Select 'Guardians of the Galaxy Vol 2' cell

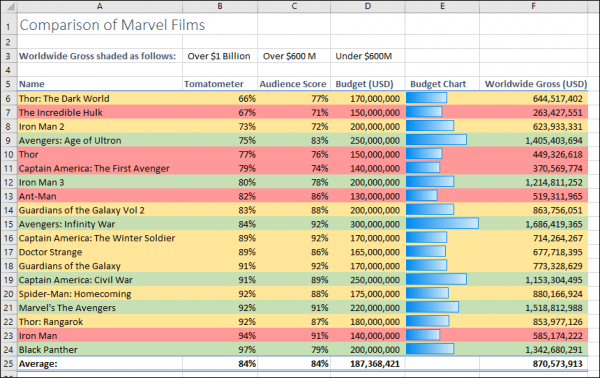click(x=99, y=210)
